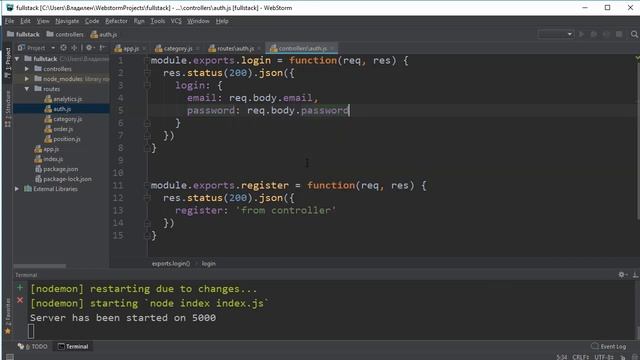Select category.js in project tree
640x360 pixels.
[63, 119]
